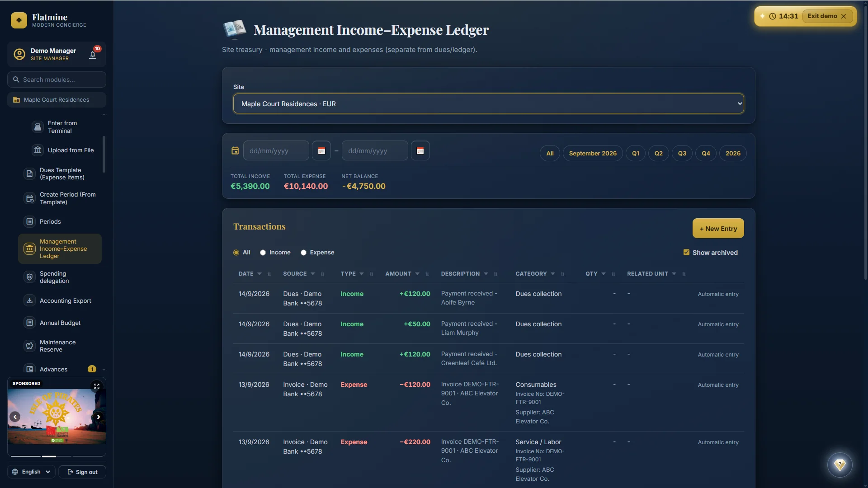This screenshot has height=488, width=868.
Task: Click the Upload from File icon
Action: coord(38,150)
